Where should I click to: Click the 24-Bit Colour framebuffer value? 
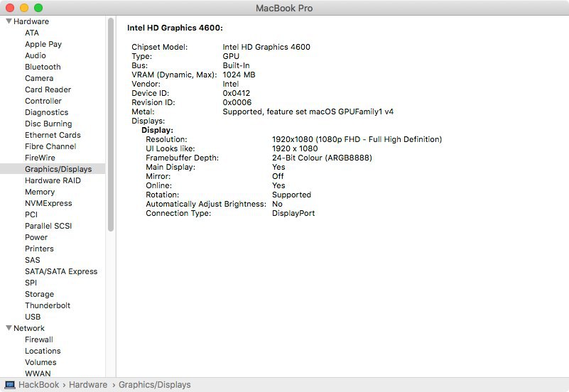(322, 158)
